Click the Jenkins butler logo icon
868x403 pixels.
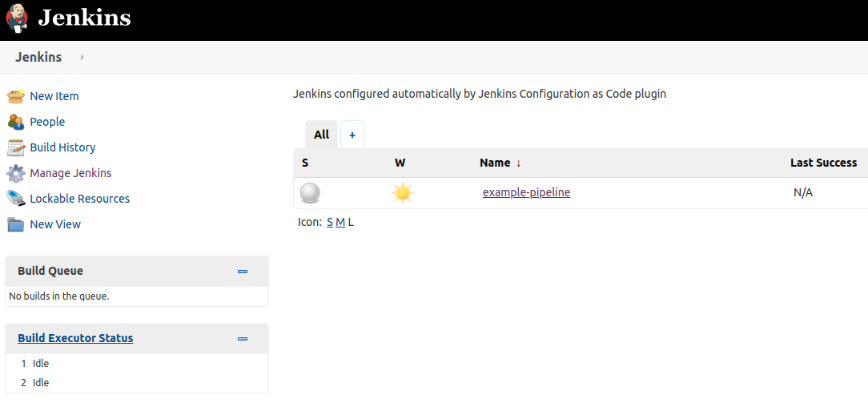pyautogui.click(x=16, y=18)
